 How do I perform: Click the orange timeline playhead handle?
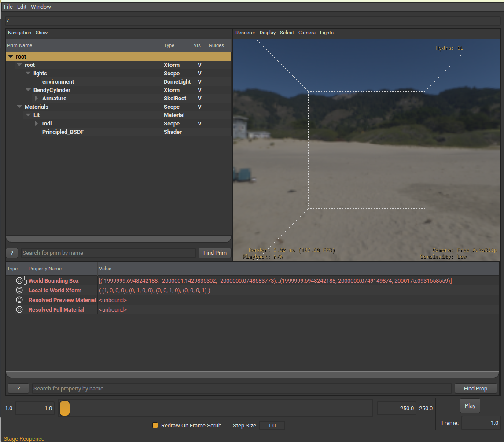64,409
